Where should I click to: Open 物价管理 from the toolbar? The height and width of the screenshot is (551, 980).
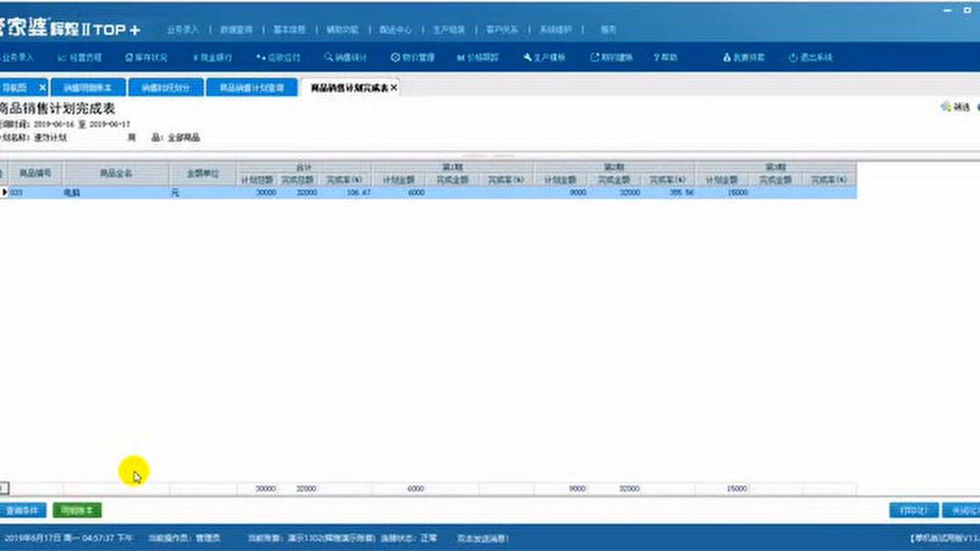click(413, 57)
